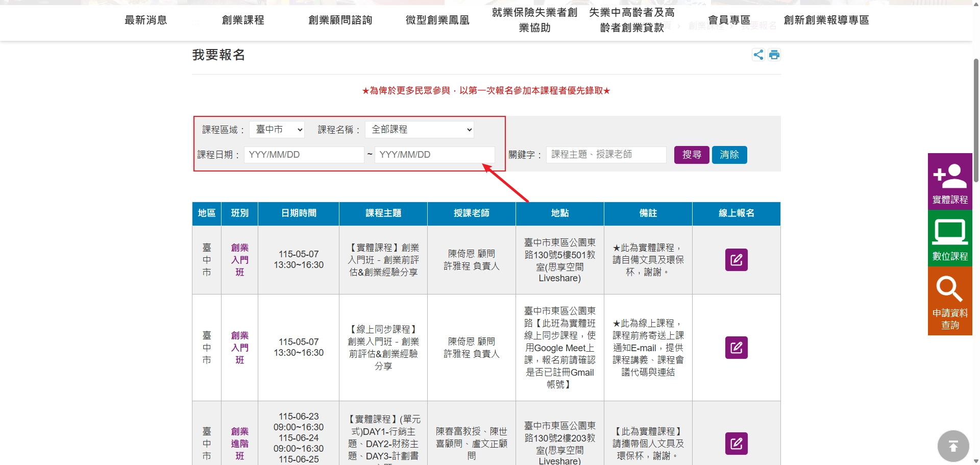Expand the 課程名稱 dropdown showing 全部課程

(419, 130)
